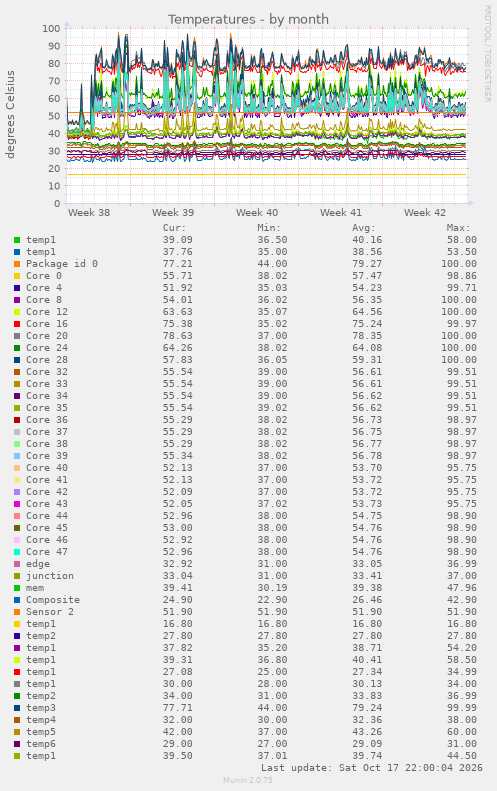Click the Core 43 legend label
This screenshot has width=497, height=791.
pyautogui.click(x=47, y=504)
